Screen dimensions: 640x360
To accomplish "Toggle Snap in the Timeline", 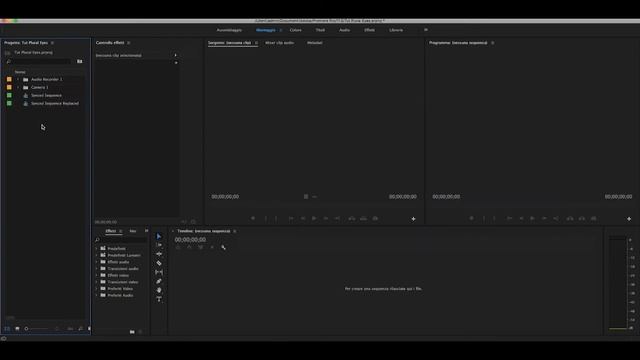I will (189, 247).
